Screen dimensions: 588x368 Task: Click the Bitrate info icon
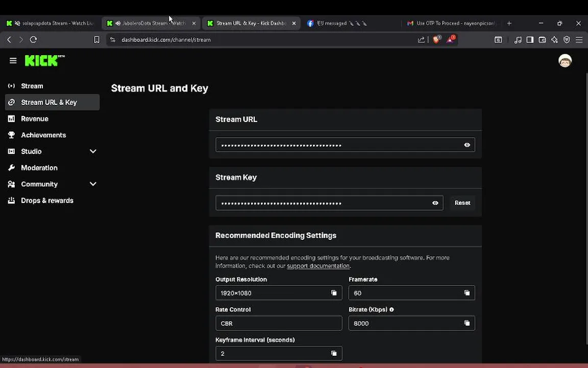(391, 310)
